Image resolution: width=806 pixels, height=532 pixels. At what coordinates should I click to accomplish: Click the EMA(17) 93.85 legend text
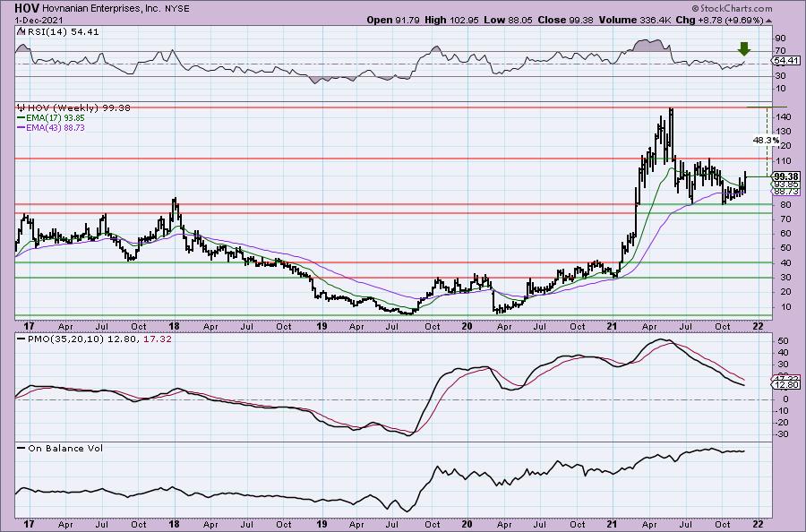(x=55, y=117)
